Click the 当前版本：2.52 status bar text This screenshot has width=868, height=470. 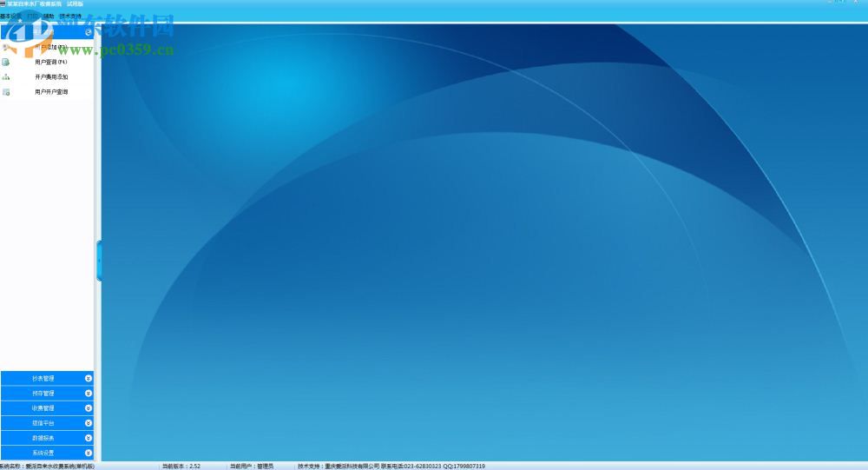point(181,467)
